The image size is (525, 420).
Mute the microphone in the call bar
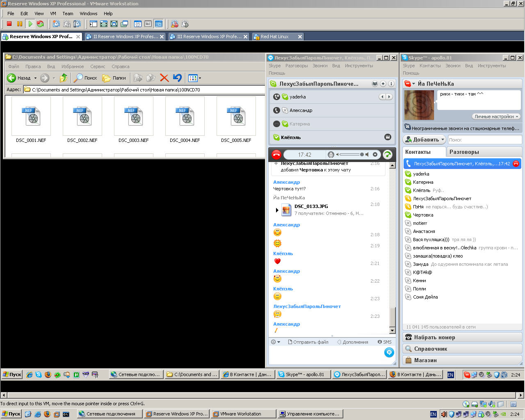[x=331, y=155]
